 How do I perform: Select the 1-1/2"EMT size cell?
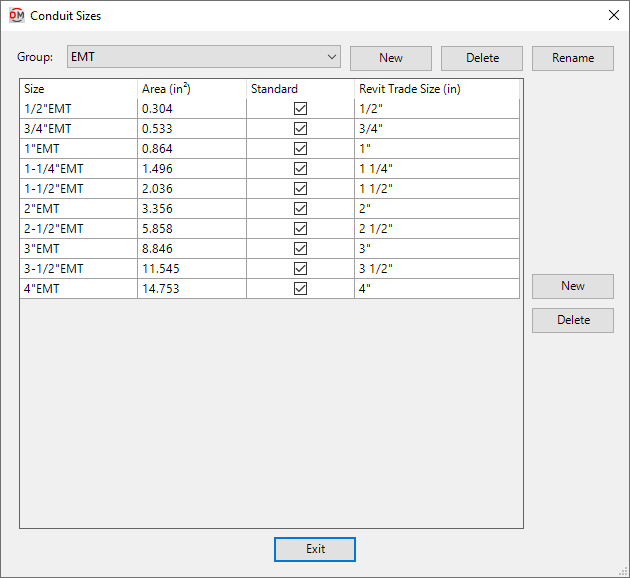[x=78, y=188]
